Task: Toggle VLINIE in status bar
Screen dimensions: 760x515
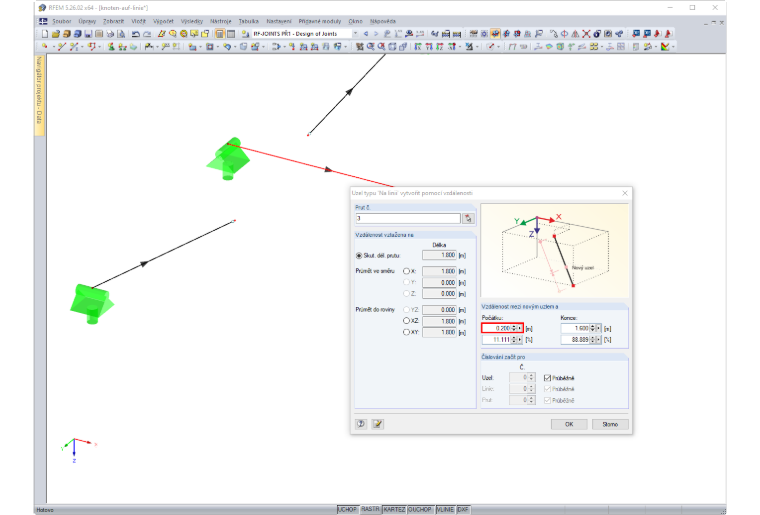Action: (x=445, y=510)
